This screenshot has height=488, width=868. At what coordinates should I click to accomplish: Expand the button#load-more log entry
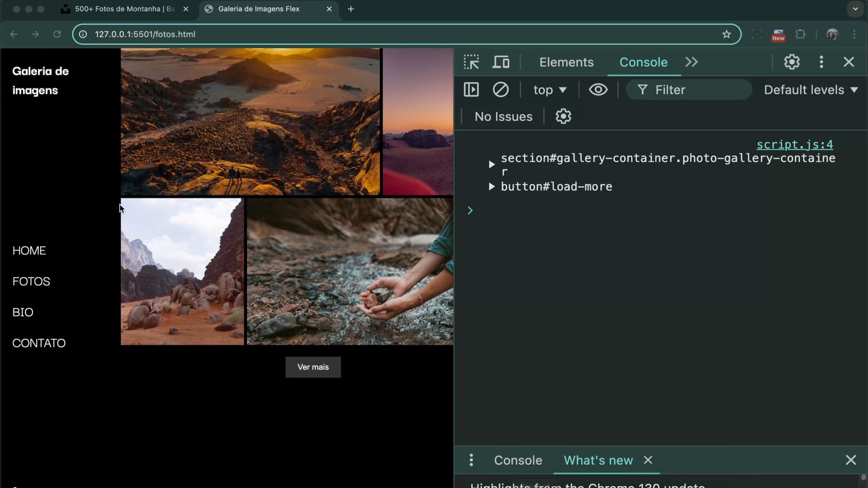(491, 187)
